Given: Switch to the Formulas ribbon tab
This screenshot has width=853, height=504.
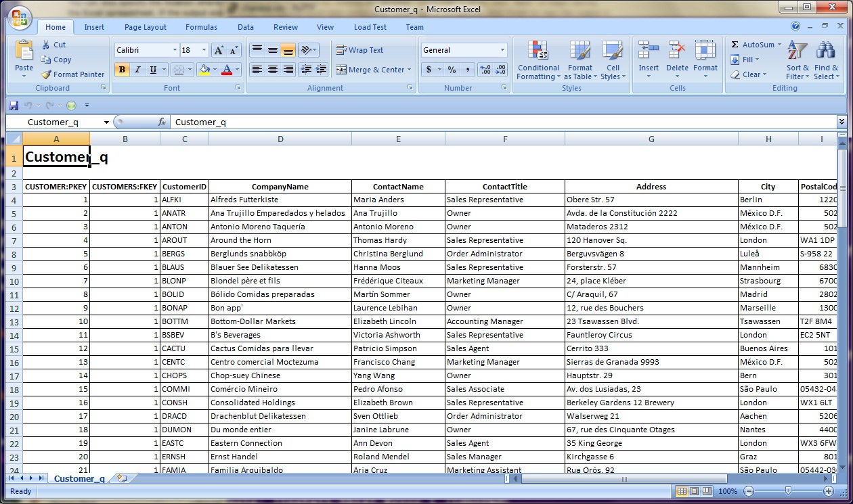Looking at the screenshot, I should click(x=200, y=27).
